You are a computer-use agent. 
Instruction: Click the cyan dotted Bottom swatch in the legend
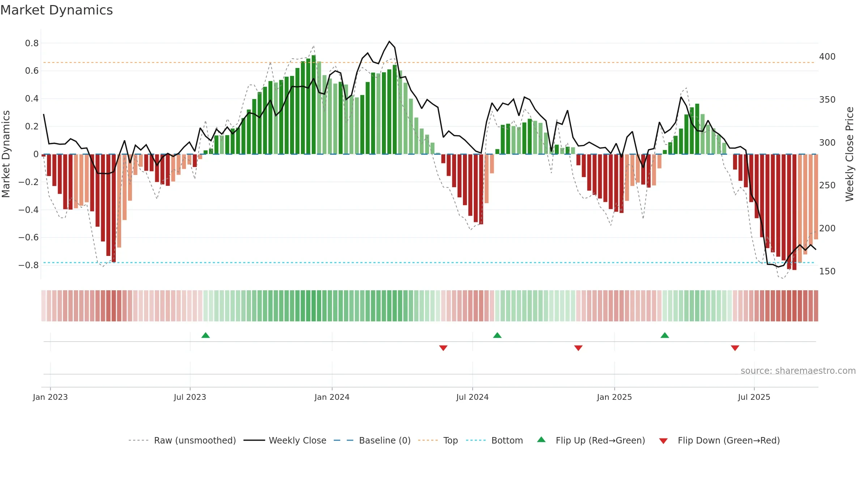476,440
